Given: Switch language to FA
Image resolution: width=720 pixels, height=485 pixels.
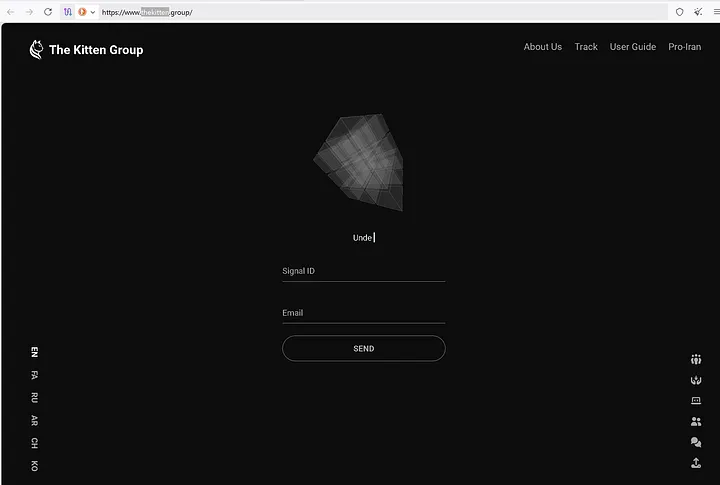Looking at the screenshot, I should [x=34, y=375].
